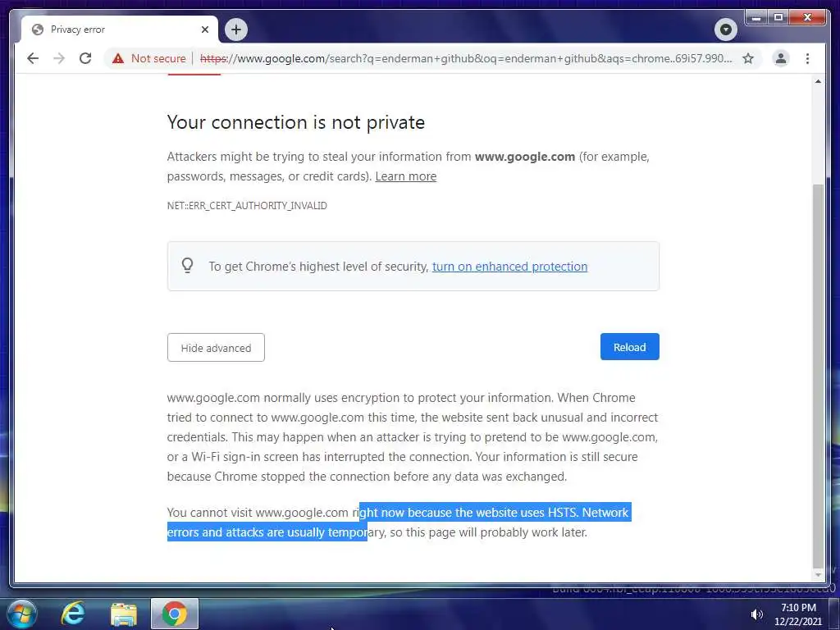Click the forward navigation arrow
This screenshot has width=840, height=630.
(59, 58)
